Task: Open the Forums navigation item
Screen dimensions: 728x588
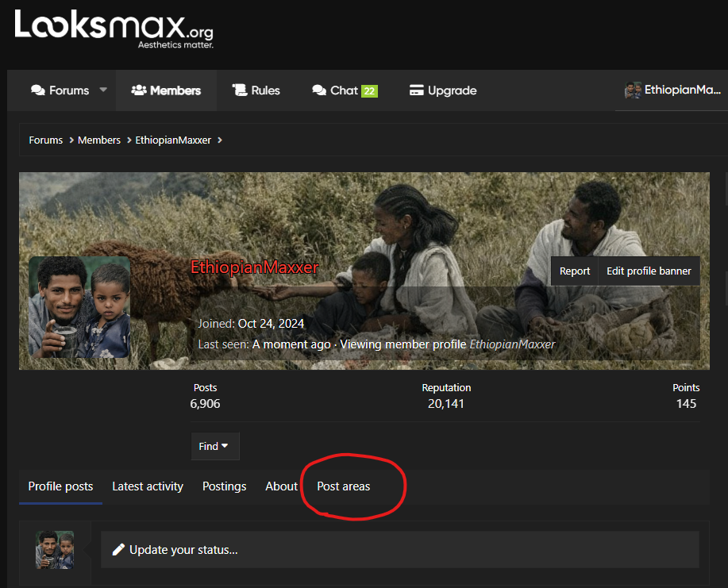Action: pyautogui.click(x=60, y=90)
